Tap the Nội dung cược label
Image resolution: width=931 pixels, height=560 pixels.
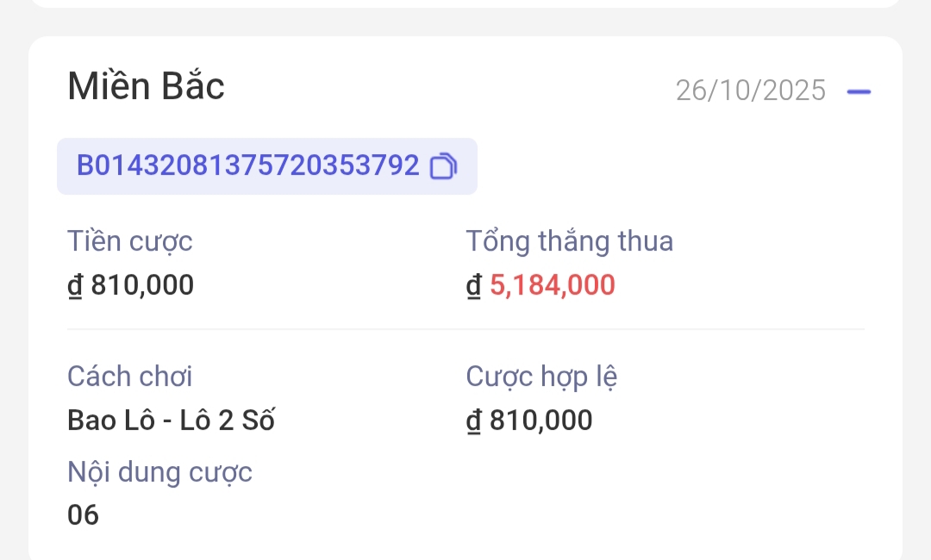pos(159,472)
